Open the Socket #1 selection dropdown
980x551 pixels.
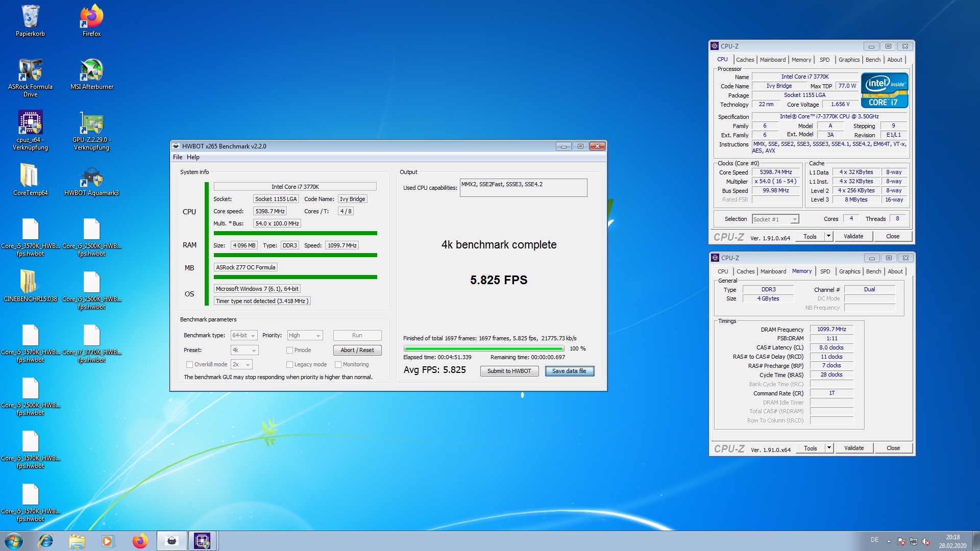pos(775,219)
